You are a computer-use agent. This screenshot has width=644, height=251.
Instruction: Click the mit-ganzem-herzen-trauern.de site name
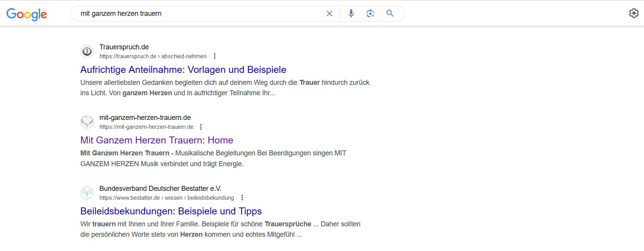click(x=145, y=118)
